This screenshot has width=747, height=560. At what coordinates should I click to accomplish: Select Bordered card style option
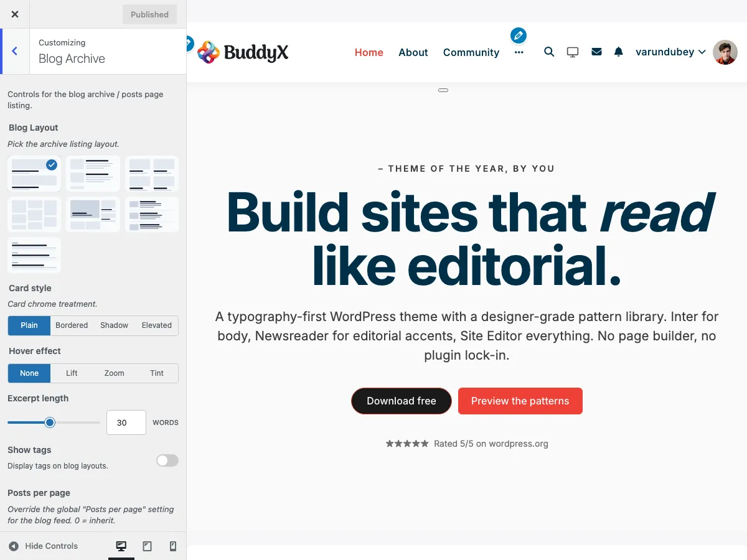click(72, 325)
